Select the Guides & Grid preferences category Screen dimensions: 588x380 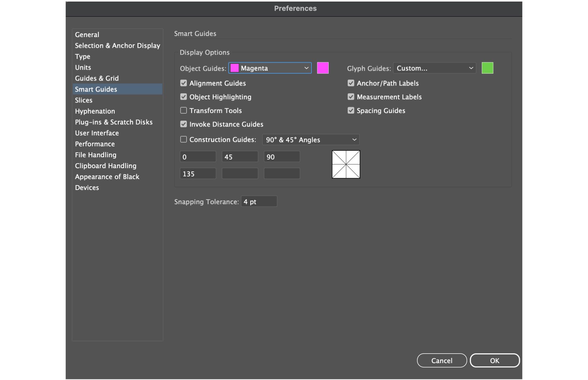[x=97, y=78]
